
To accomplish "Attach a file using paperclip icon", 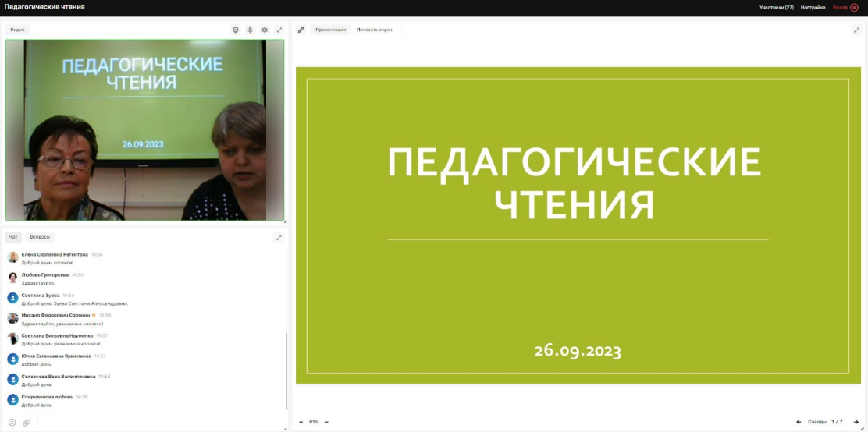I will point(27,423).
